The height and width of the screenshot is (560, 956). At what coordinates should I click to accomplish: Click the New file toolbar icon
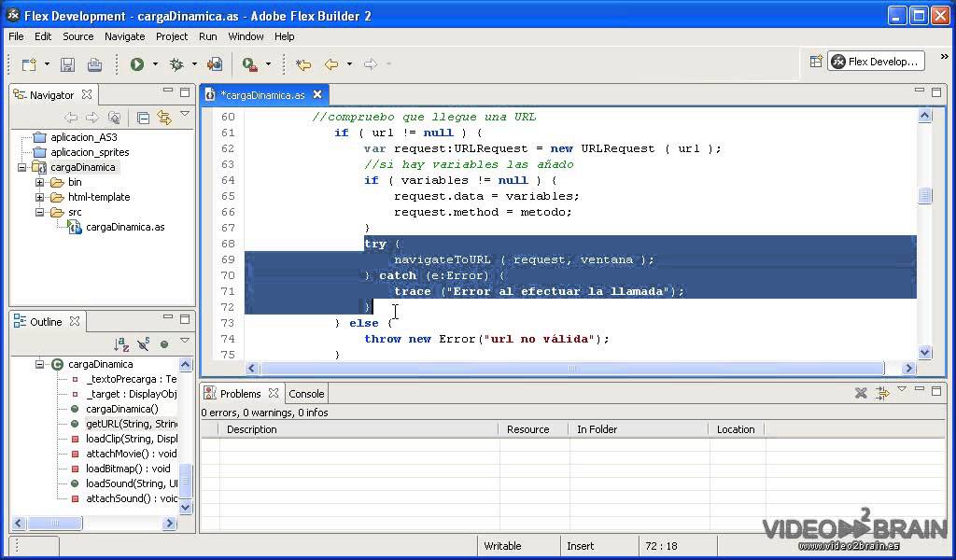(x=29, y=64)
